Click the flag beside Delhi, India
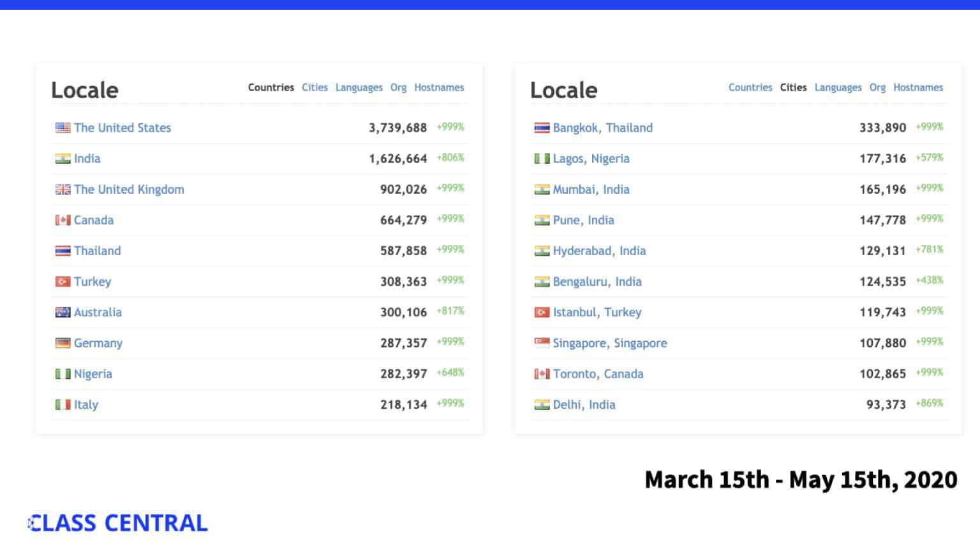980x551 pixels. click(542, 404)
